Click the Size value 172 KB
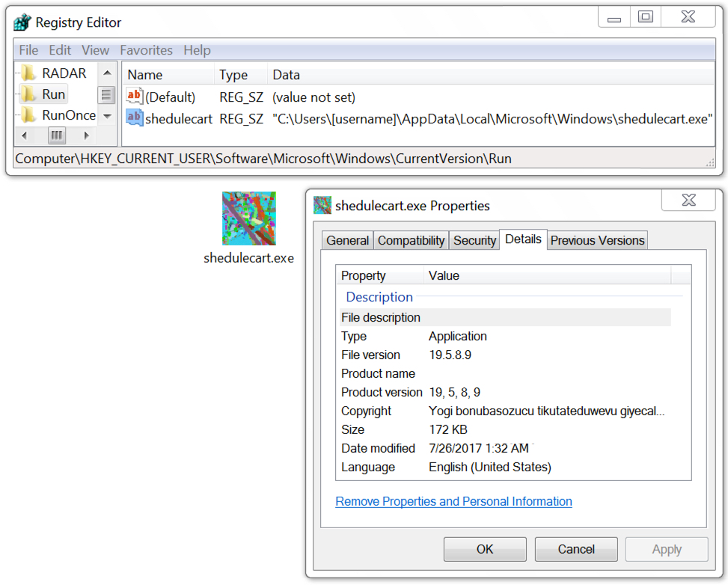Viewport: 728px width, 585px height. click(x=448, y=429)
